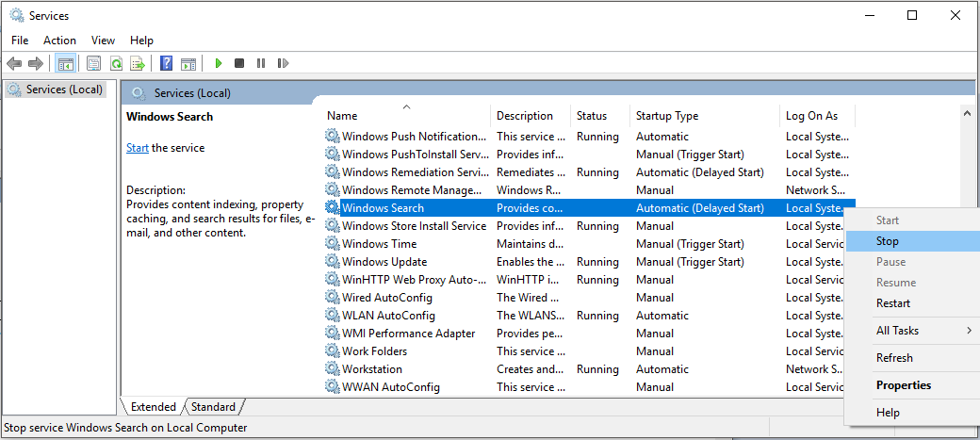The height and width of the screenshot is (440, 980).
Task: Click the Stop Service square icon
Action: (239, 63)
